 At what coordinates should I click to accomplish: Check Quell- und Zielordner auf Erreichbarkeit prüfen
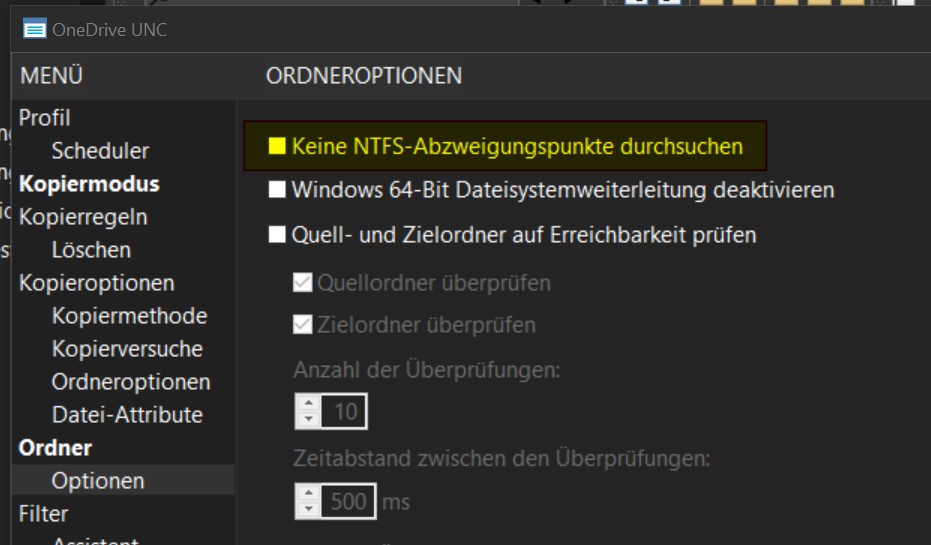[278, 236]
